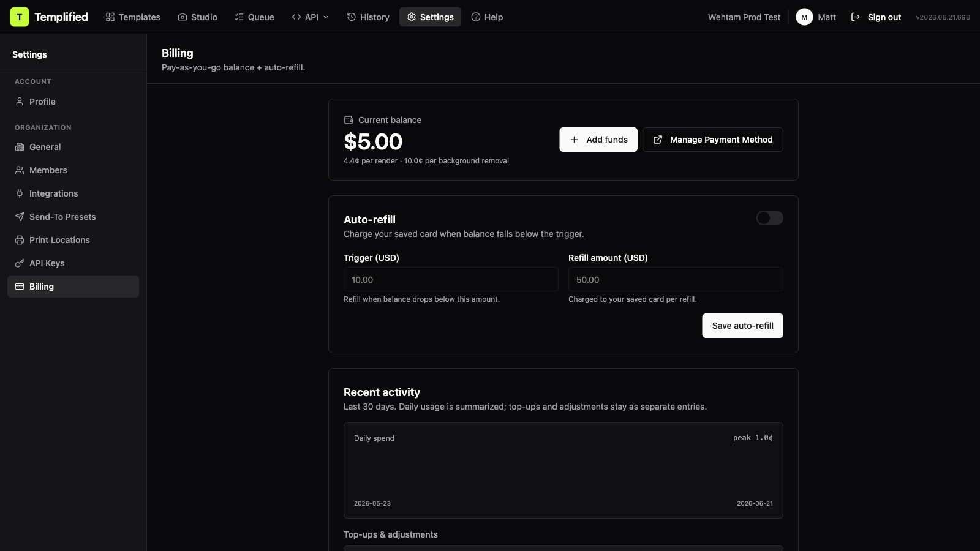Open the Profile settings page
980x551 pixels.
[73, 102]
